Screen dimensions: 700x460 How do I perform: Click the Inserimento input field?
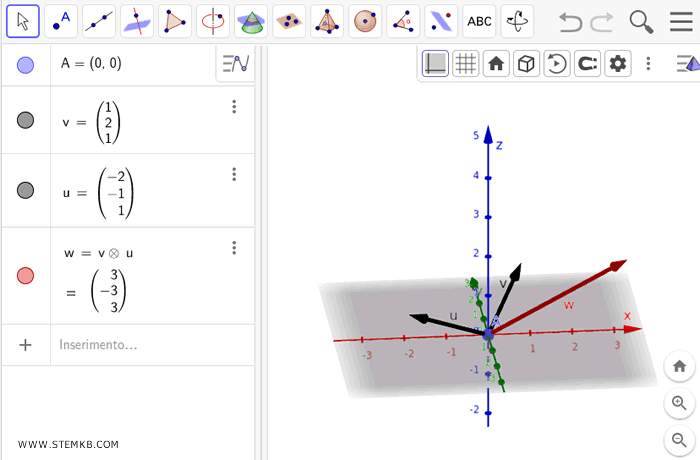[x=150, y=345]
